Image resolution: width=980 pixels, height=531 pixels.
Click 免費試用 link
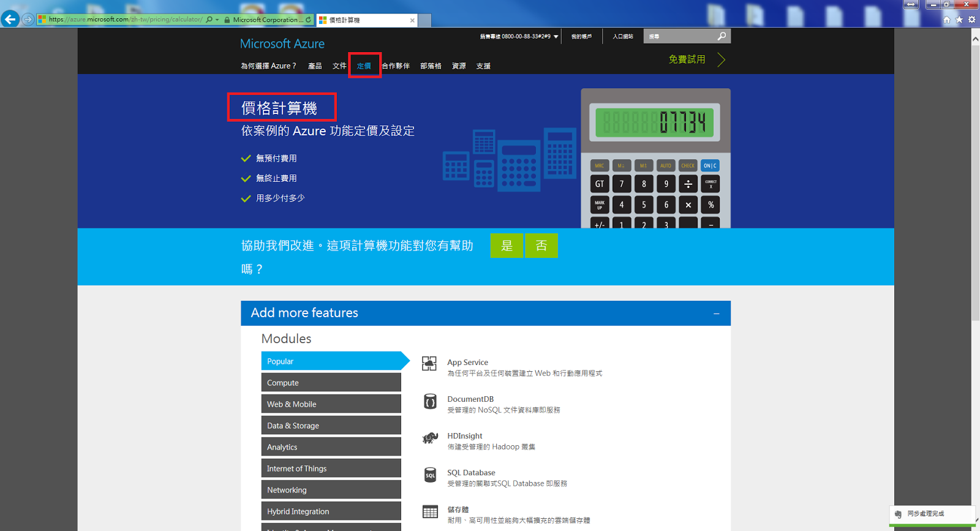tap(687, 59)
